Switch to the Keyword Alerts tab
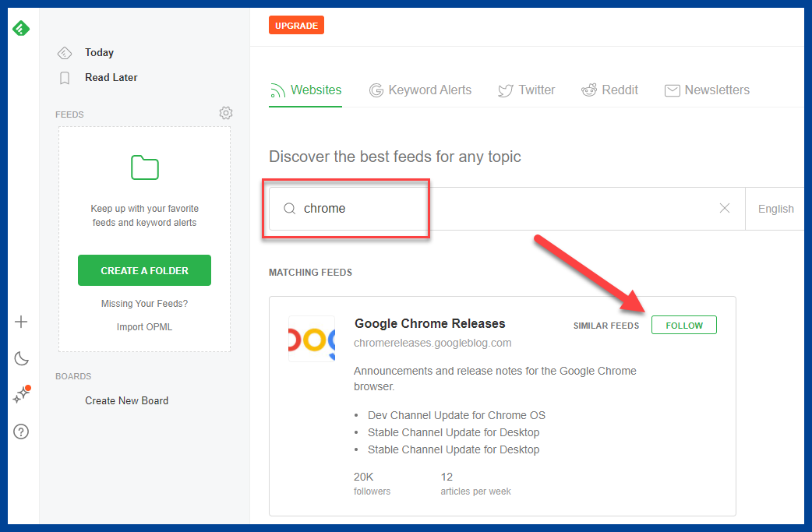Image resolution: width=812 pixels, height=532 pixels. pyautogui.click(x=421, y=90)
